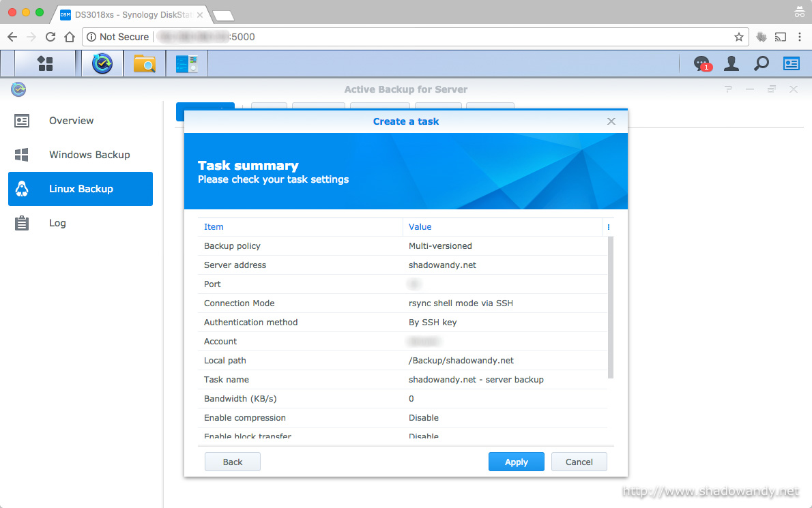
Task: Open the DSM widgets panel icon
Action: pyautogui.click(x=792, y=63)
